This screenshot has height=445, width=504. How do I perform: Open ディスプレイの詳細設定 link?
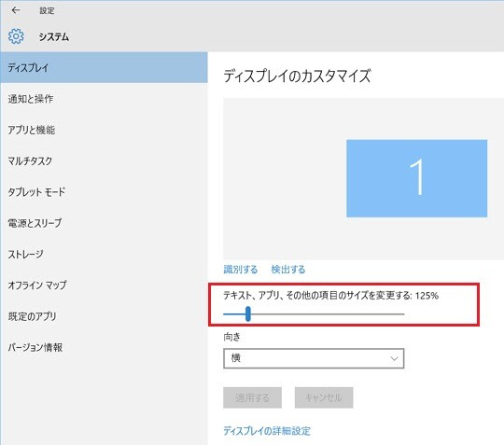(x=267, y=431)
